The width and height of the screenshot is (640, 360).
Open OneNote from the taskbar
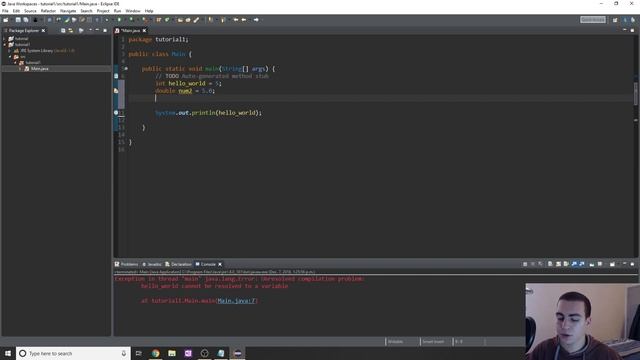(188, 353)
